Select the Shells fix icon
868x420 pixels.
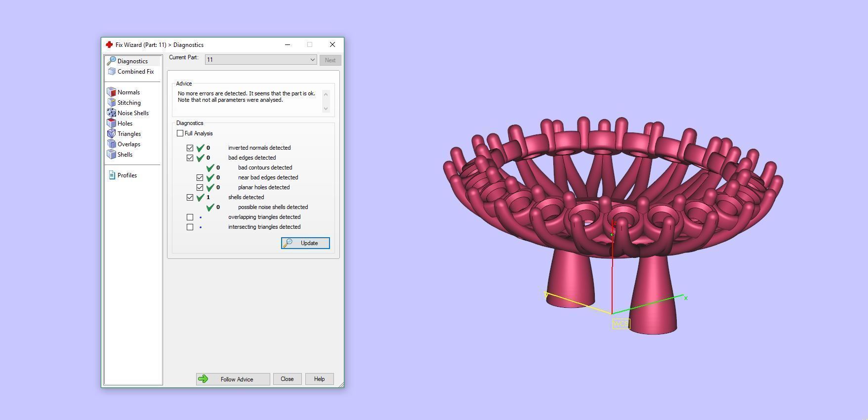click(x=112, y=155)
